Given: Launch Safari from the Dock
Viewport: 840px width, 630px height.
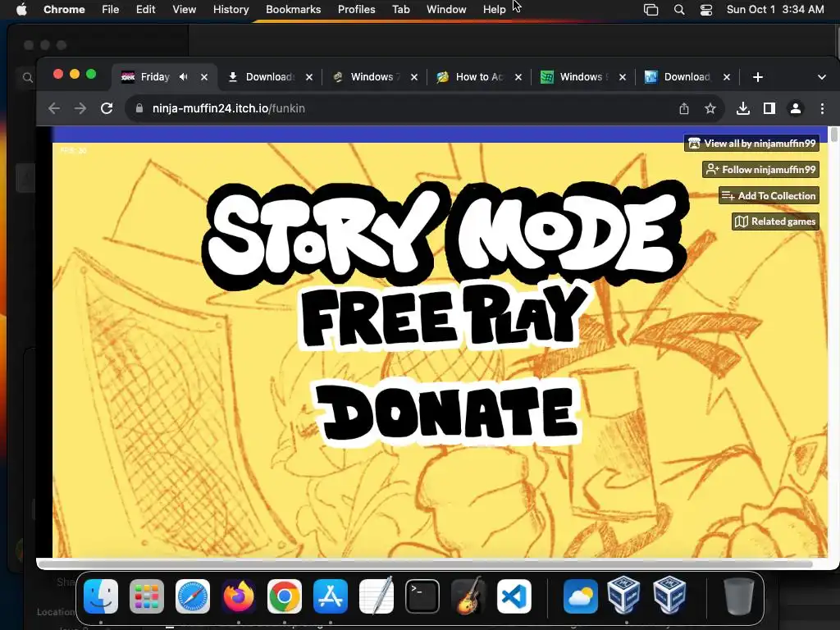Looking at the screenshot, I should [x=193, y=596].
